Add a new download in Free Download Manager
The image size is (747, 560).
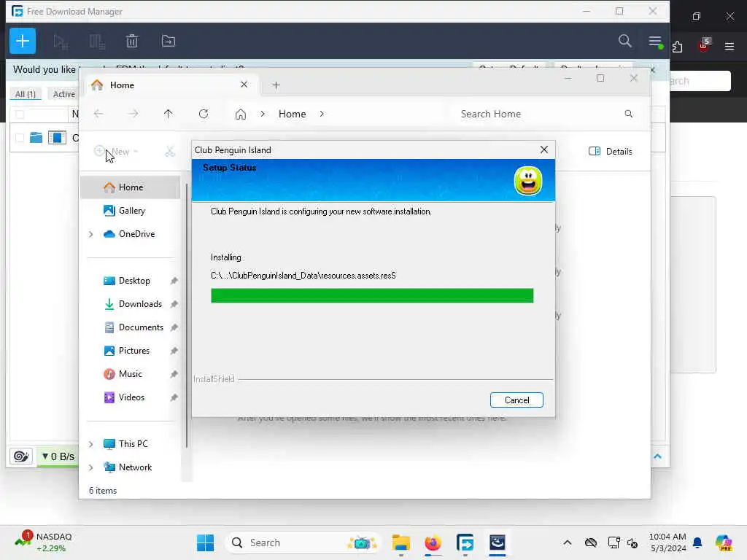[x=23, y=41]
